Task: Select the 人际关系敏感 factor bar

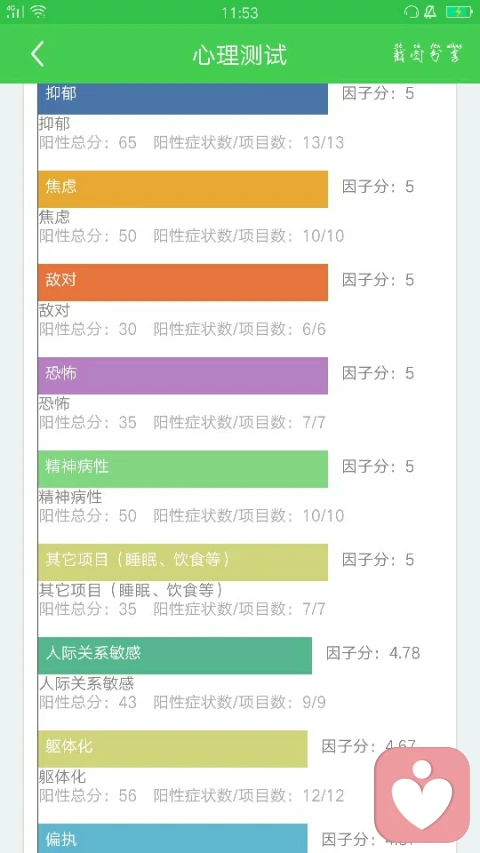Action: pos(175,656)
